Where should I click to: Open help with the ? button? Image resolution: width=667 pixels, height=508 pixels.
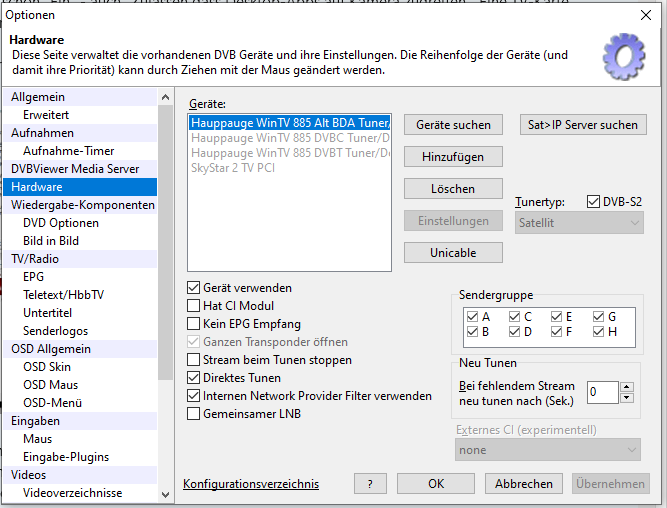pyautogui.click(x=370, y=484)
